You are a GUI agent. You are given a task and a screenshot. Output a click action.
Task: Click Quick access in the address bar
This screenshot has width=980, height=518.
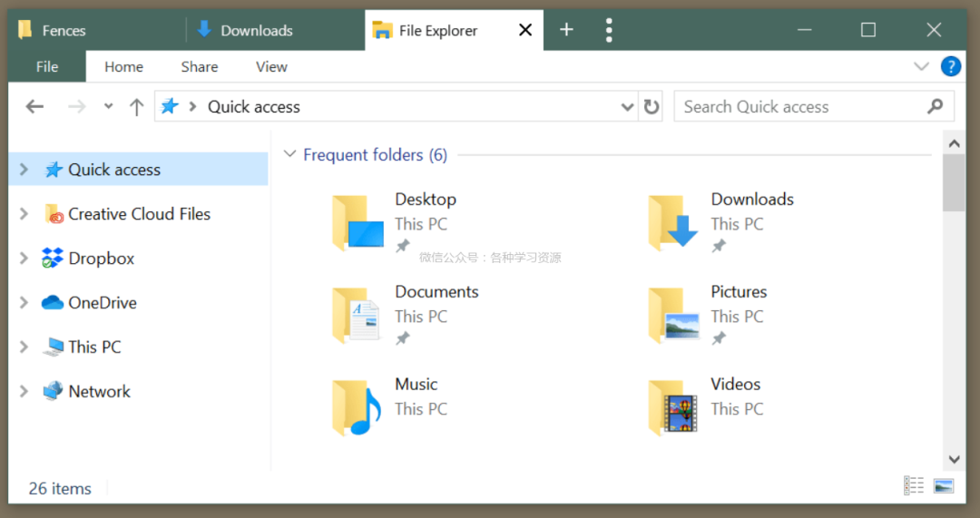tap(254, 107)
